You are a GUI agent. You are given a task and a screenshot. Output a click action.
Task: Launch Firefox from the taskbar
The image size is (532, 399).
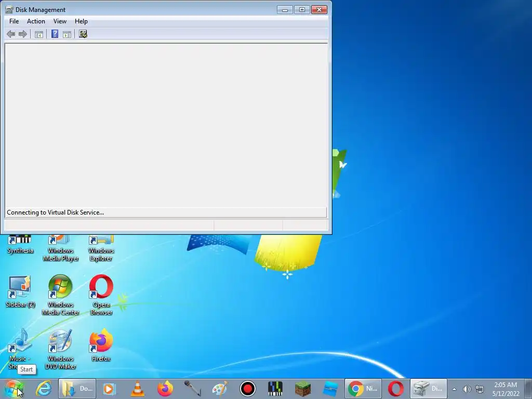pos(165,389)
